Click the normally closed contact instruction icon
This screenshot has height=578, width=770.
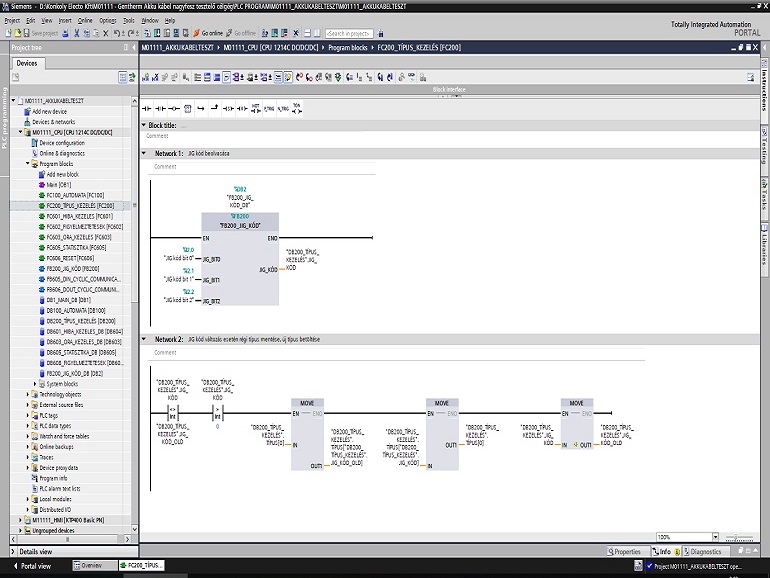tap(160, 109)
